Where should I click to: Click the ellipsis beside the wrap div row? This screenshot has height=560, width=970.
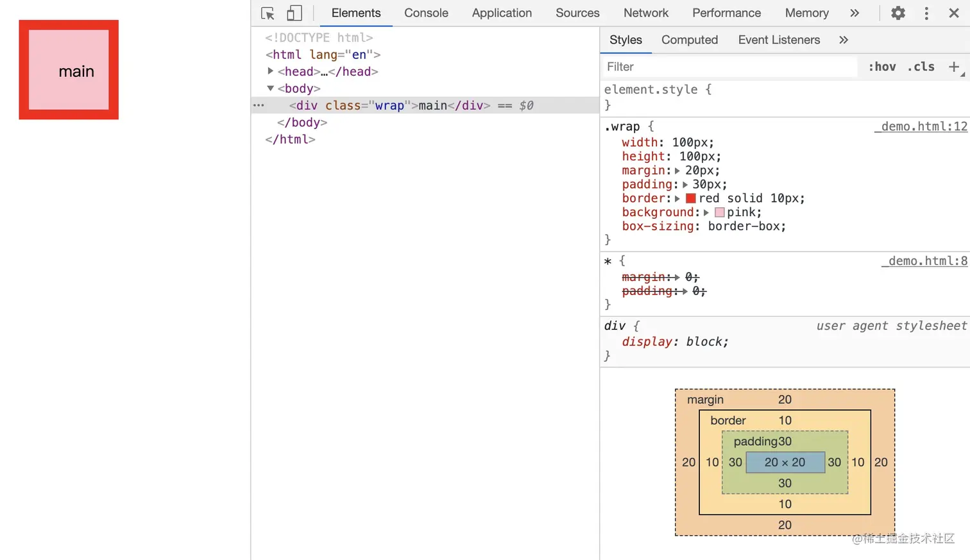click(x=259, y=105)
